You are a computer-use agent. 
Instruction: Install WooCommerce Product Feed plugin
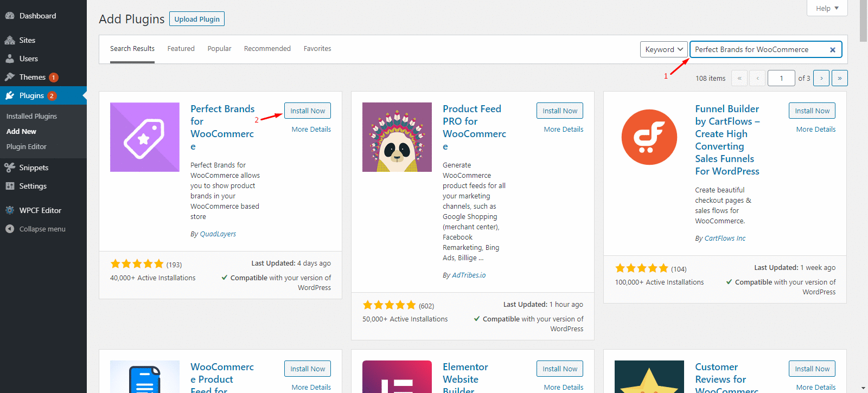point(308,369)
